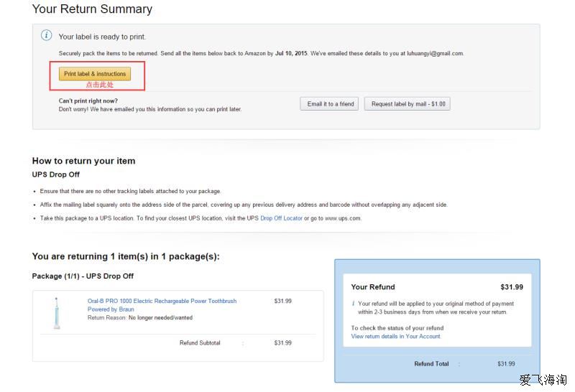Click small info icon in Your Refund box
The width and height of the screenshot is (575, 392).
click(x=353, y=304)
